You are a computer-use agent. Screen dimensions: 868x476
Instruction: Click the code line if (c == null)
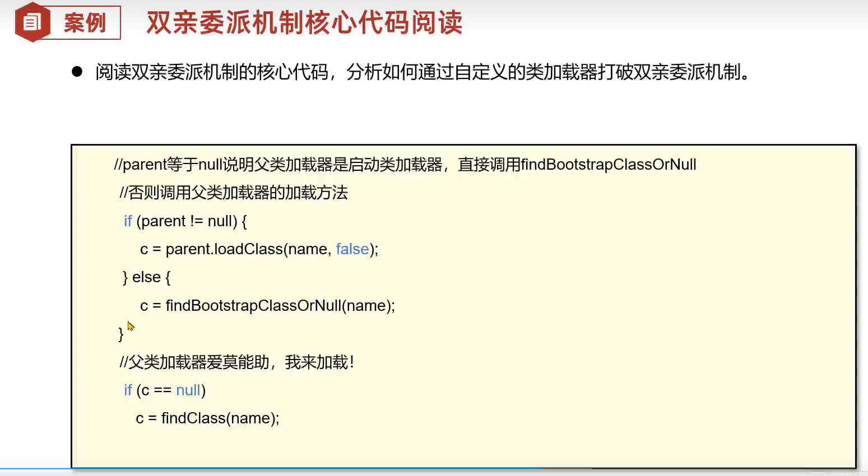pos(165,390)
